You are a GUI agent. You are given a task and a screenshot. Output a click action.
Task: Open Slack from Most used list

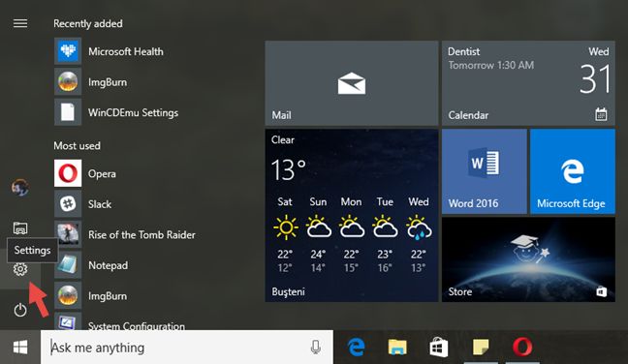pos(83,204)
